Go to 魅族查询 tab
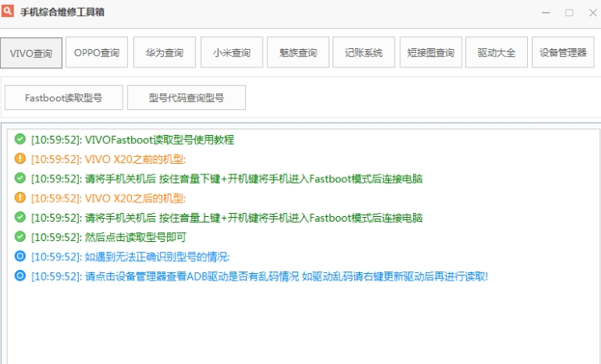Screen dimensions: 601x364 [x=298, y=52]
